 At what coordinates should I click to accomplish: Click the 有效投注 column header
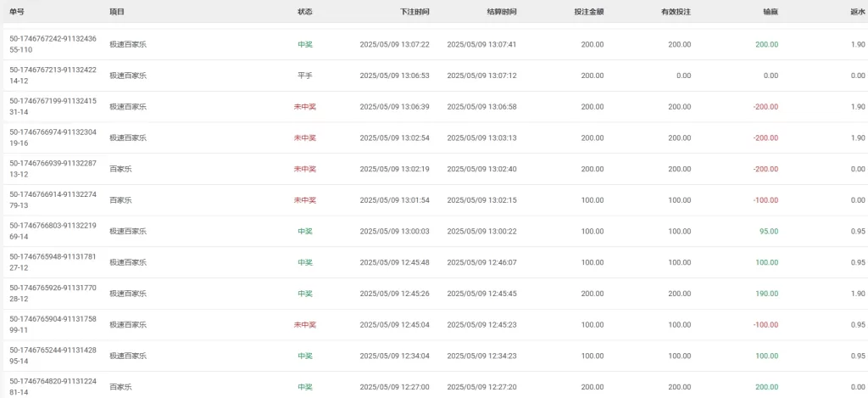(676, 11)
